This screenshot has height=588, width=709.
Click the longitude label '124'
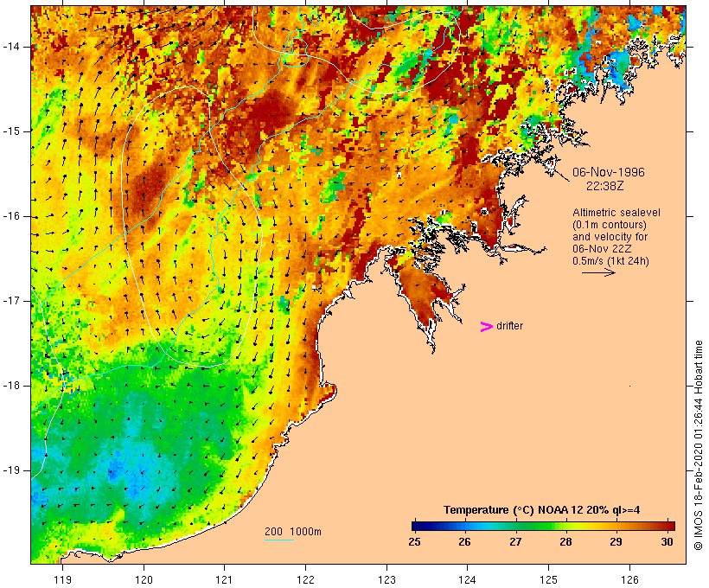click(x=467, y=579)
